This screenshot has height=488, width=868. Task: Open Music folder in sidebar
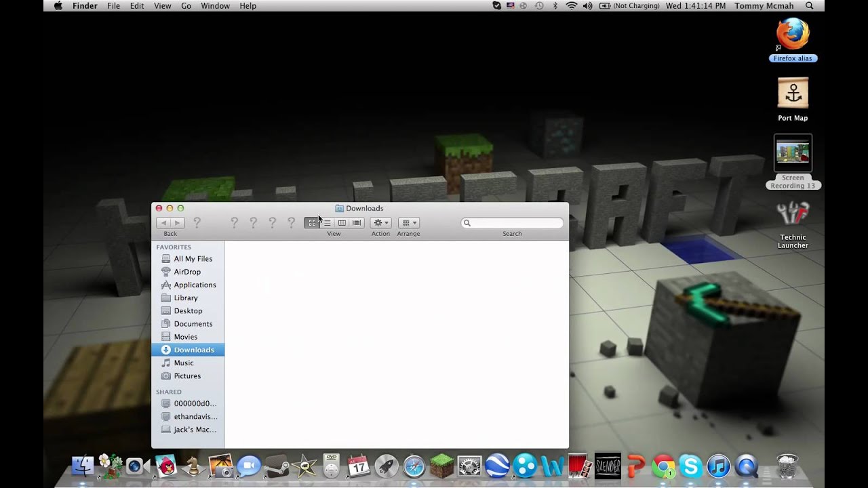[188, 363]
